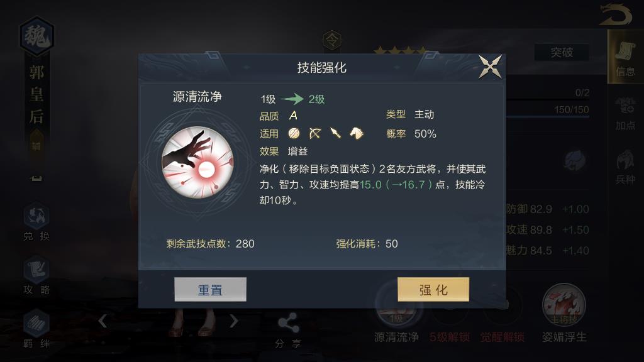The width and height of the screenshot is (644, 362).
Task: Open the 羁绊 bonds icon
Action: click(36, 329)
